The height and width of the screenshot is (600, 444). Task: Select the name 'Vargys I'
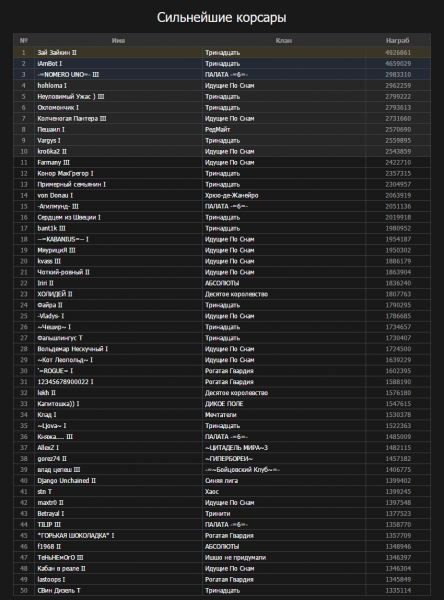(x=49, y=140)
